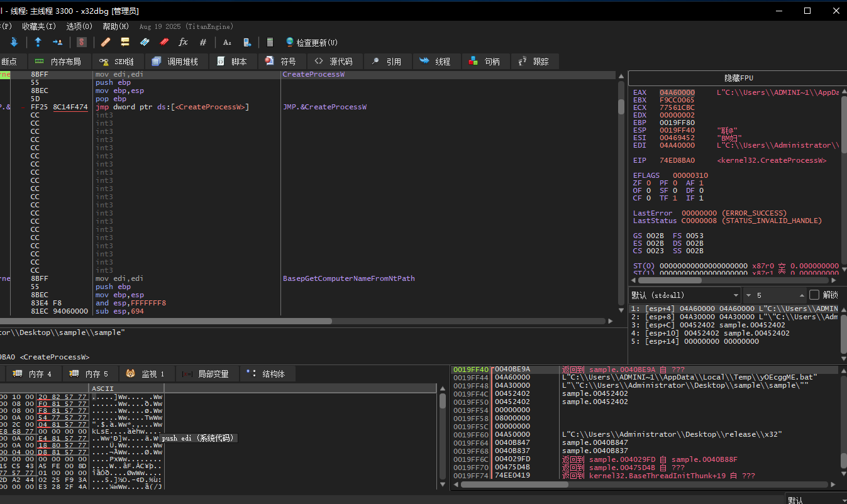847x504 pixels.
Task: Open the red bookmarks icon
Action: click(x=164, y=42)
